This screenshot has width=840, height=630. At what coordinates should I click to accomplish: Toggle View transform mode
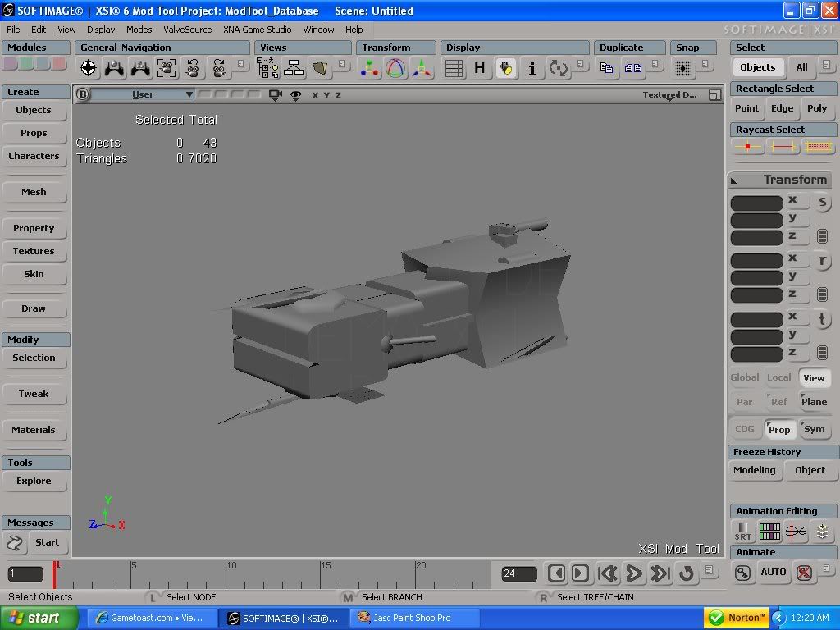tap(814, 378)
